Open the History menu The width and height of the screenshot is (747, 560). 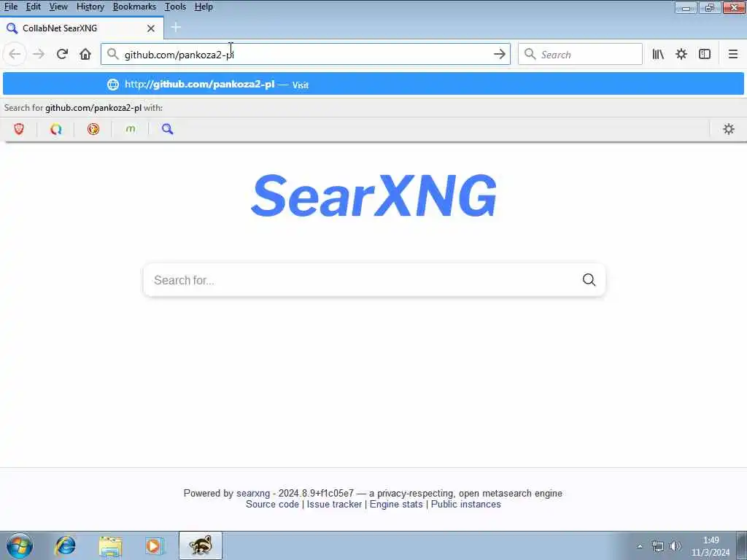pos(90,7)
